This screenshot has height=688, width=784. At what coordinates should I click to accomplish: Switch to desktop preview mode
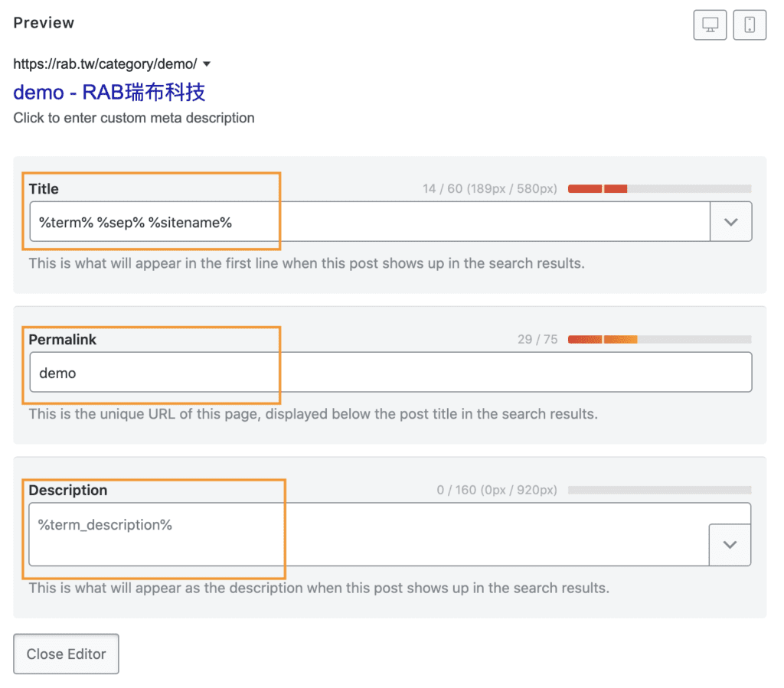710,24
